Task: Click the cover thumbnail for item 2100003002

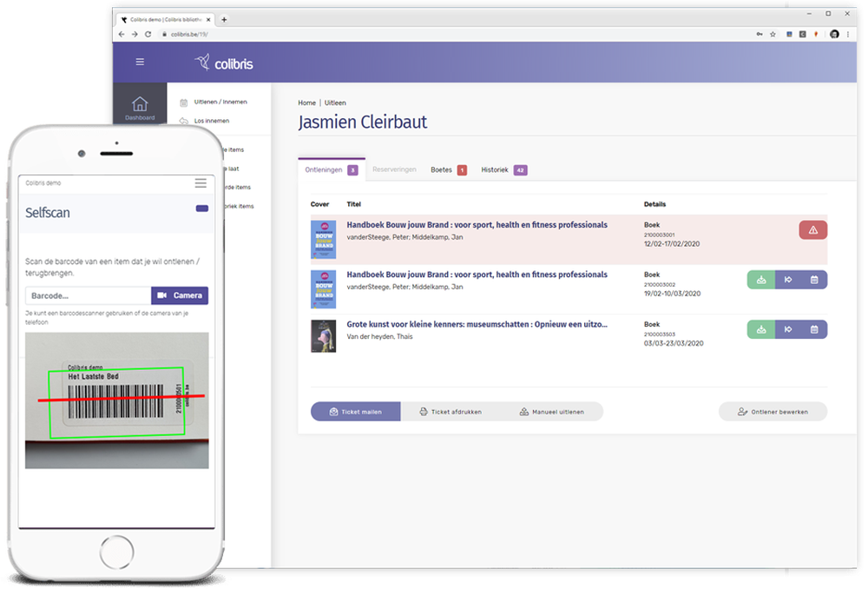Action: (x=323, y=289)
